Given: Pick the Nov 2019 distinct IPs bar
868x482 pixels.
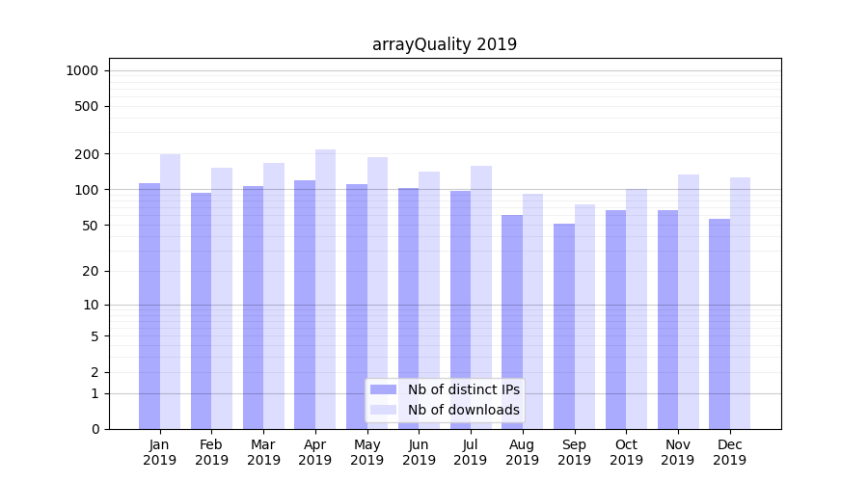Looking at the screenshot, I should click(667, 319).
